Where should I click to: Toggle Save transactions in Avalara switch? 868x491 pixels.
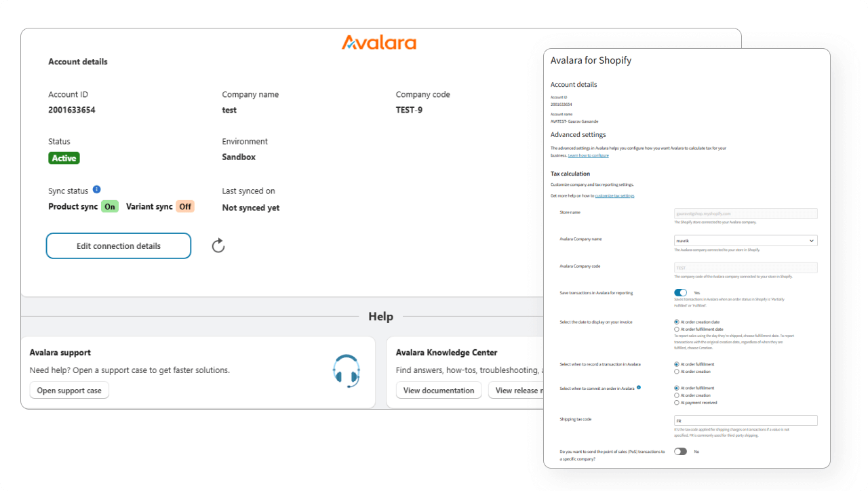pos(680,292)
